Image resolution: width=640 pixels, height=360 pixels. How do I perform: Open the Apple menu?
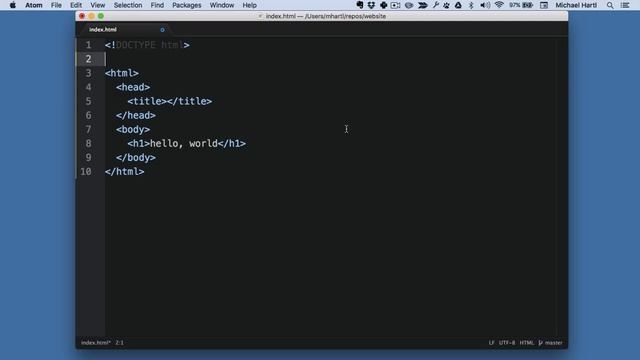13,5
